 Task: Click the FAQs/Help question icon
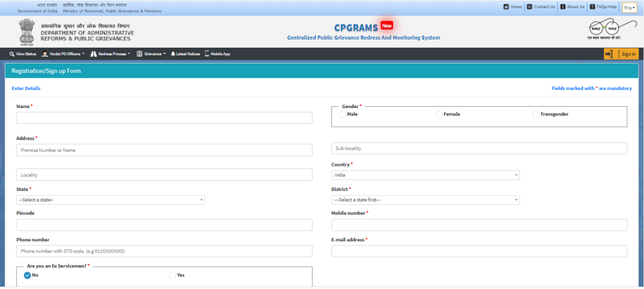(x=592, y=7)
